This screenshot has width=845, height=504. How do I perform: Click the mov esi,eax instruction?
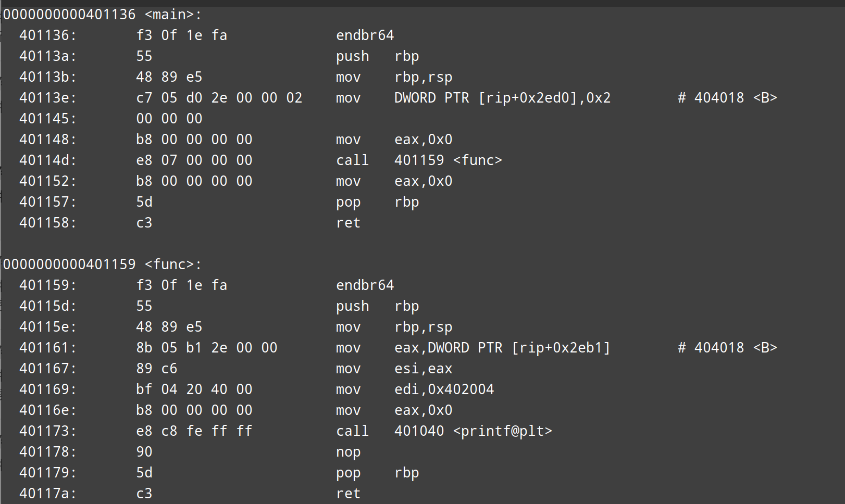394,369
